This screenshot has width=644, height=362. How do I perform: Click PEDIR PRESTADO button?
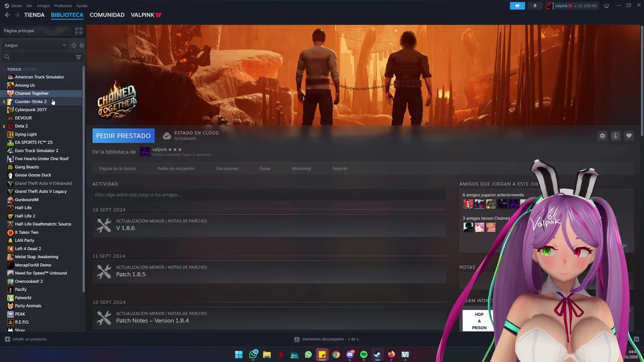point(123,136)
